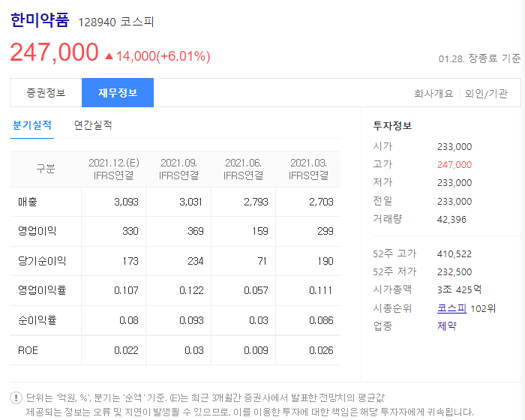
Task: Select the 2021.06. column header
Action: point(244,169)
